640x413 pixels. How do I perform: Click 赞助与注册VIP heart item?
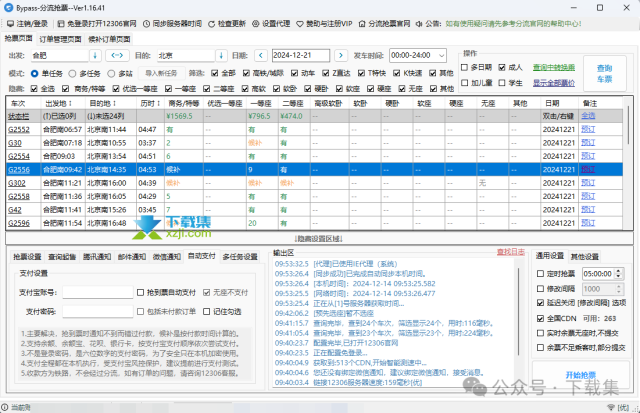[x=324, y=24]
